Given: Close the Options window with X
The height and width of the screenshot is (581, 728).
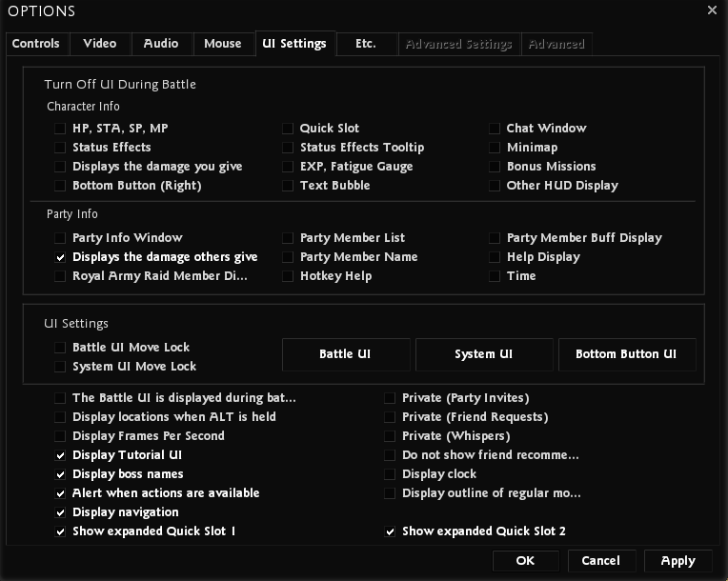Looking at the screenshot, I should [x=712, y=10].
